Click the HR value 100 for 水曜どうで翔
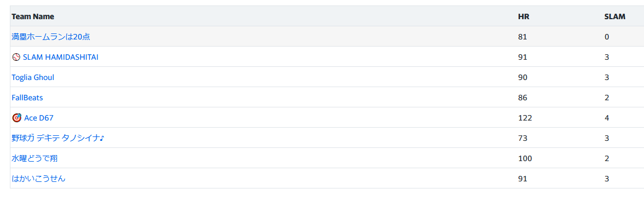644x200 pixels. (x=525, y=158)
